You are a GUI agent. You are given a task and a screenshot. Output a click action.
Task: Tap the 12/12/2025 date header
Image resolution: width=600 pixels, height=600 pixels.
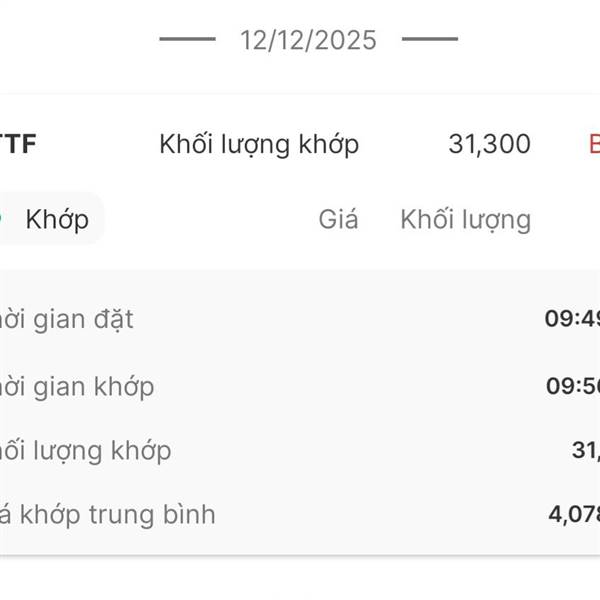pyautogui.click(x=308, y=40)
